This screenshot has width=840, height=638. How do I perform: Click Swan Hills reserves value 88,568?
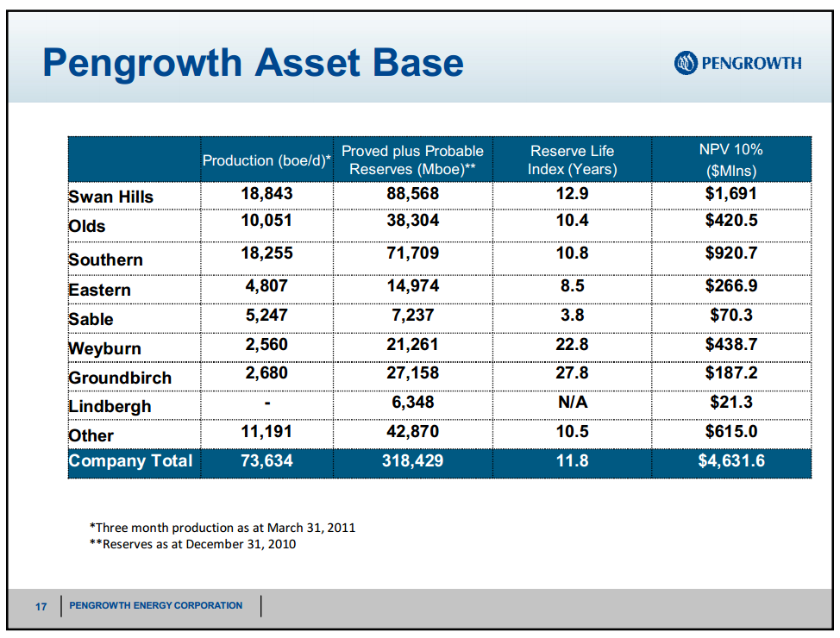(x=413, y=193)
